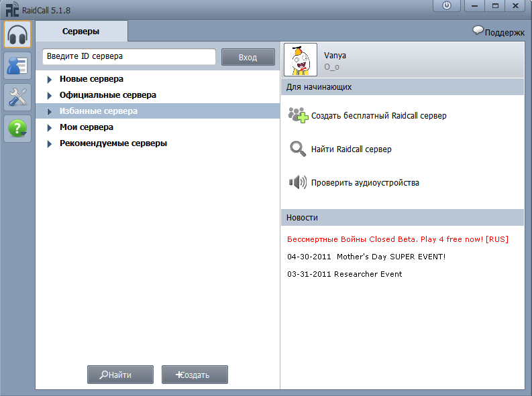Select the Избанные сервера row

[x=158, y=111]
